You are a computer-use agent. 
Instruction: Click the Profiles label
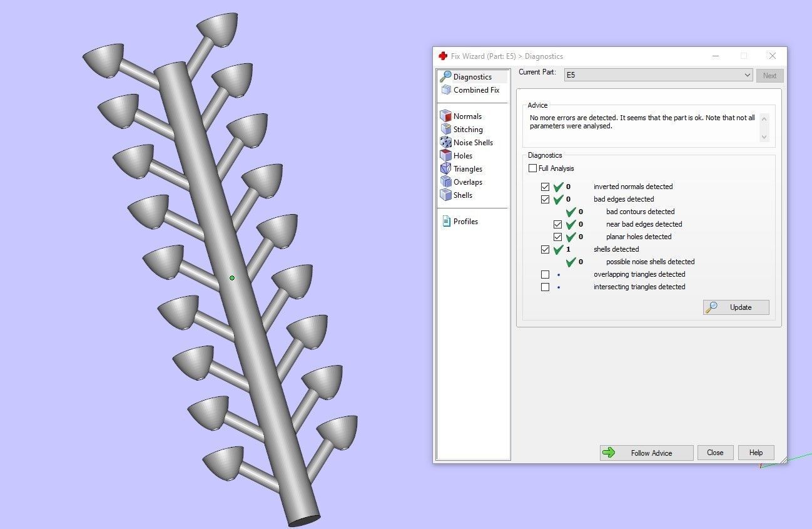click(x=465, y=221)
